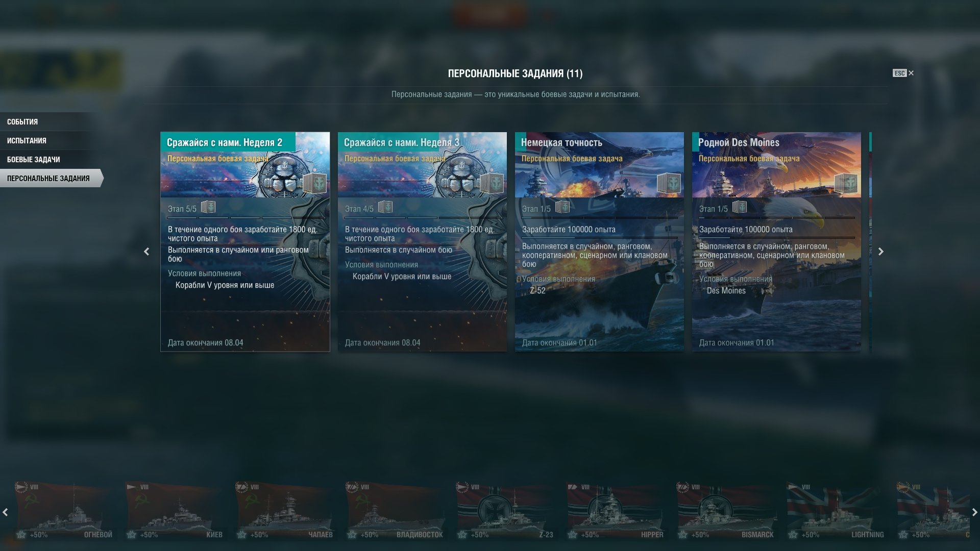This screenshot has width=980, height=551.
Task: Click container reward icon on Неделя 3 card
Action: click(x=492, y=183)
